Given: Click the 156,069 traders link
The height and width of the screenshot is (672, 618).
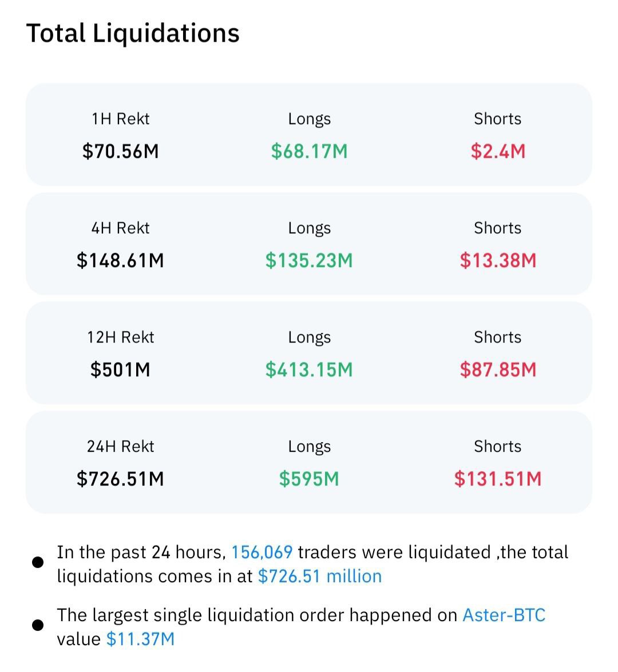Looking at the screenshot, I should coord(262,552).
